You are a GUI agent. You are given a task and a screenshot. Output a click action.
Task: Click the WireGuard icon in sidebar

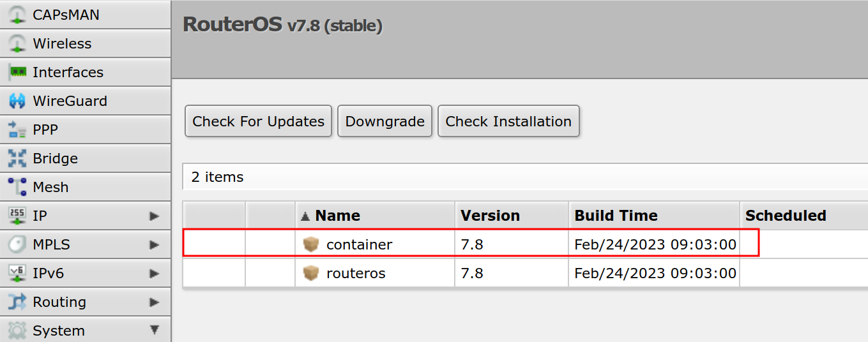point(17,101)
